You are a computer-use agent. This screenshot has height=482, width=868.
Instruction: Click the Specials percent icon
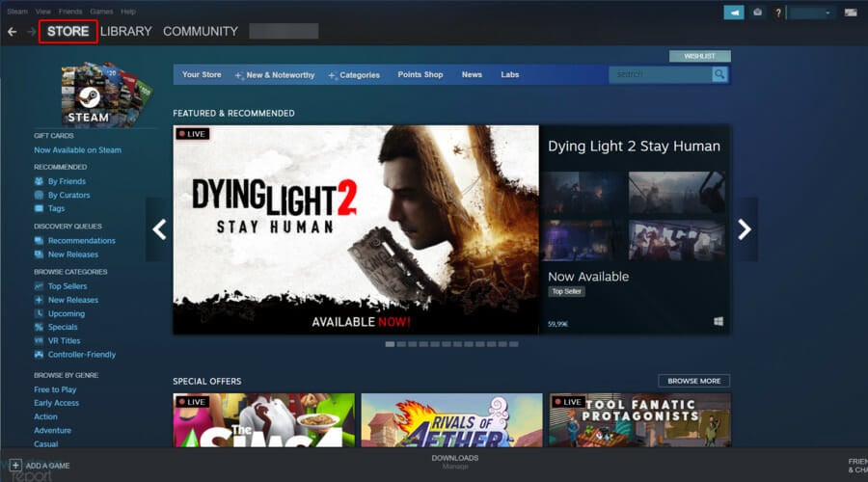(39, 327)
